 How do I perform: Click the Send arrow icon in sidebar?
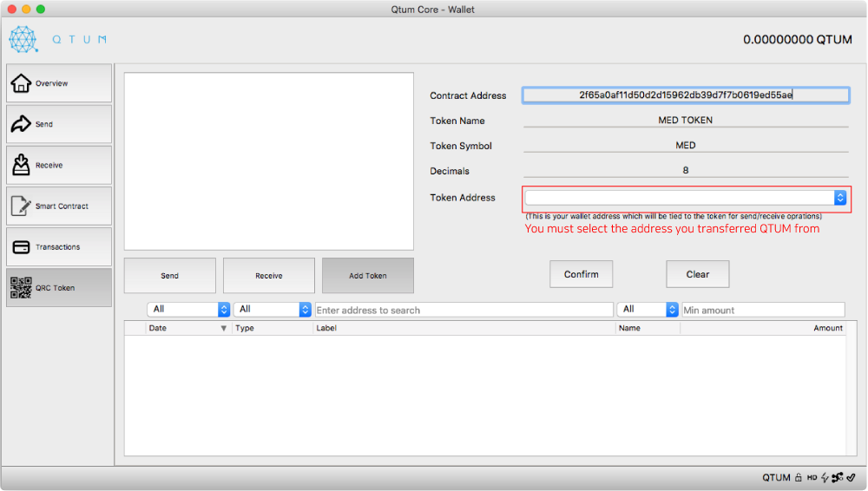[21, 123]
